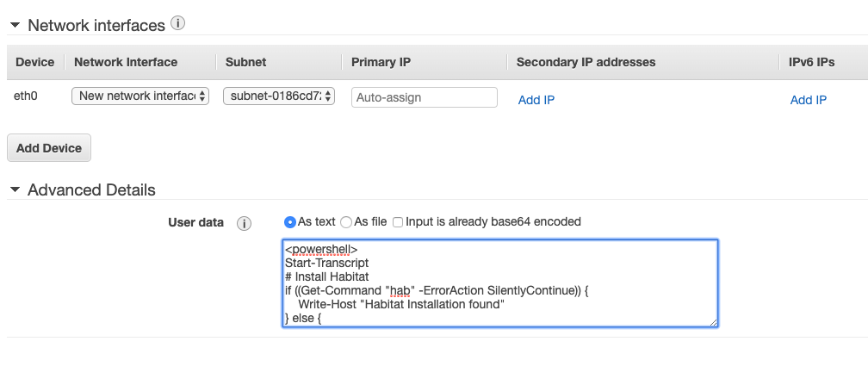Open the subnet-0186cd7 dropdown

click(x=279, y=96)
